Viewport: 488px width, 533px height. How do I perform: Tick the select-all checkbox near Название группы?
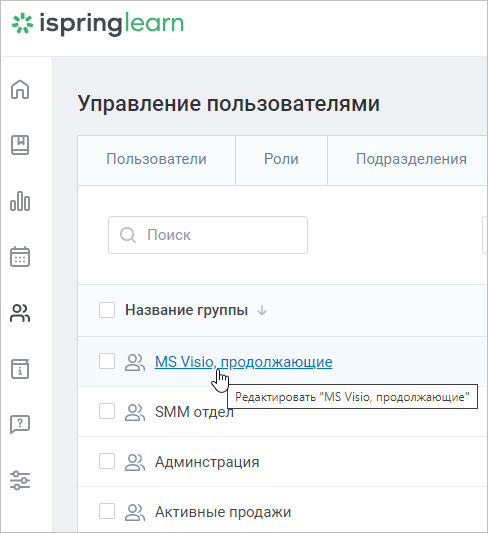pyautogui.click(x=107, y=310)
